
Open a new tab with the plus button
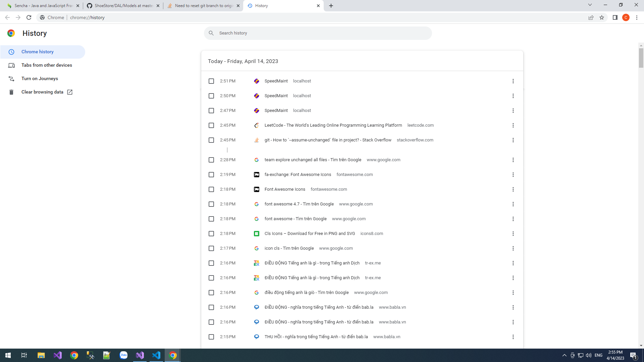click(331, 6)
